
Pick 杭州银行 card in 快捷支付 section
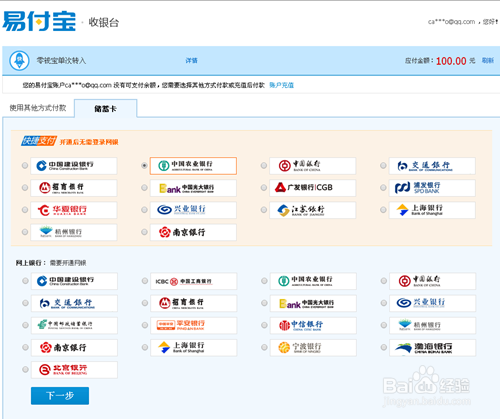(x=74, y=232)
